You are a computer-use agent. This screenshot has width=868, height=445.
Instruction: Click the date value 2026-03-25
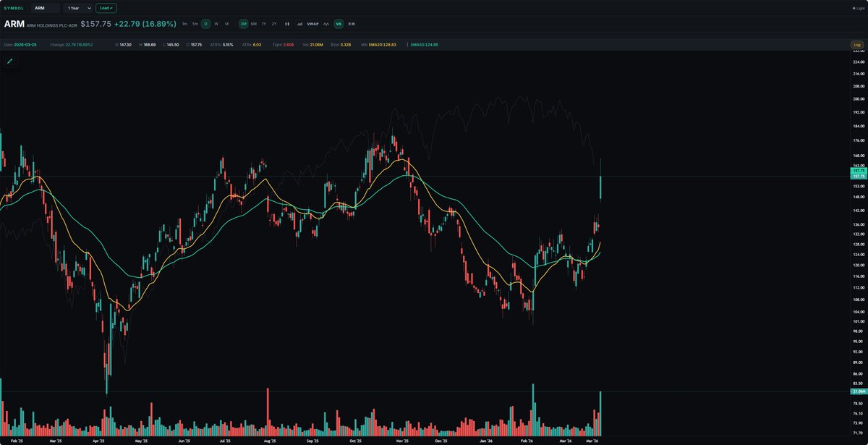coord(24,45)
